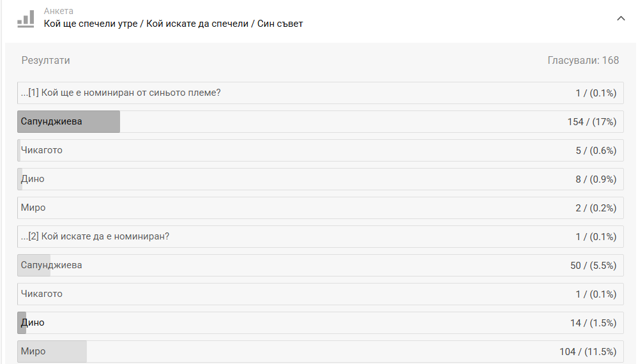Click the light Сапунджиева bar with 50 votes
This screenshot has height=364, width=638.
click(51, 265)
